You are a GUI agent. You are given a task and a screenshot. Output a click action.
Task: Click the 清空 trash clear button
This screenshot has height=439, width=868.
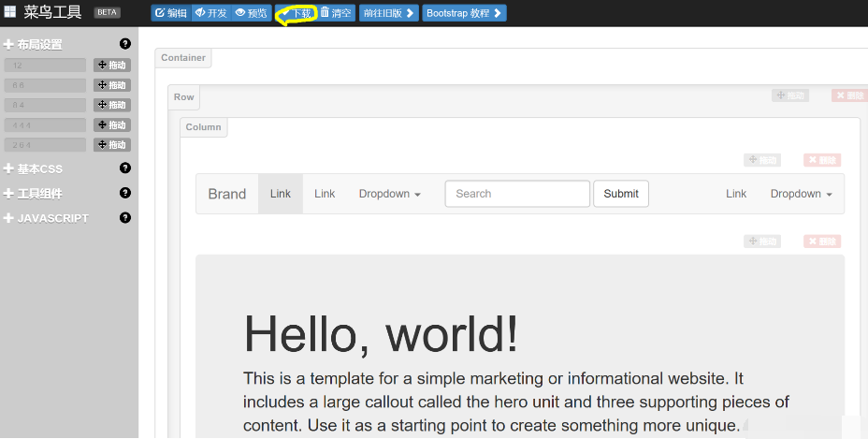point(336,13)
